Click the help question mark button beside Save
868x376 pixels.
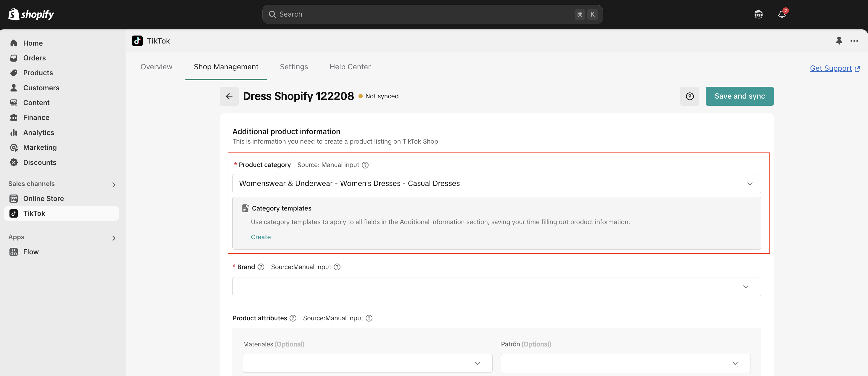click(689, 96)
